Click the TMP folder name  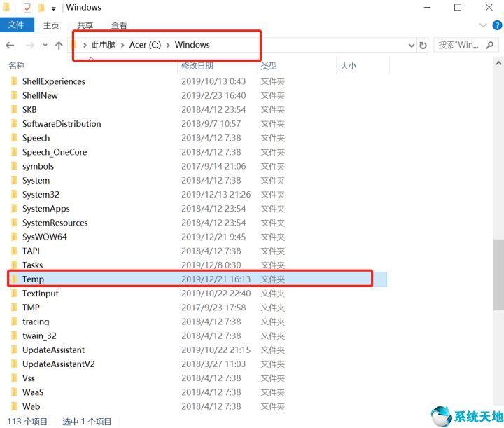31,308
